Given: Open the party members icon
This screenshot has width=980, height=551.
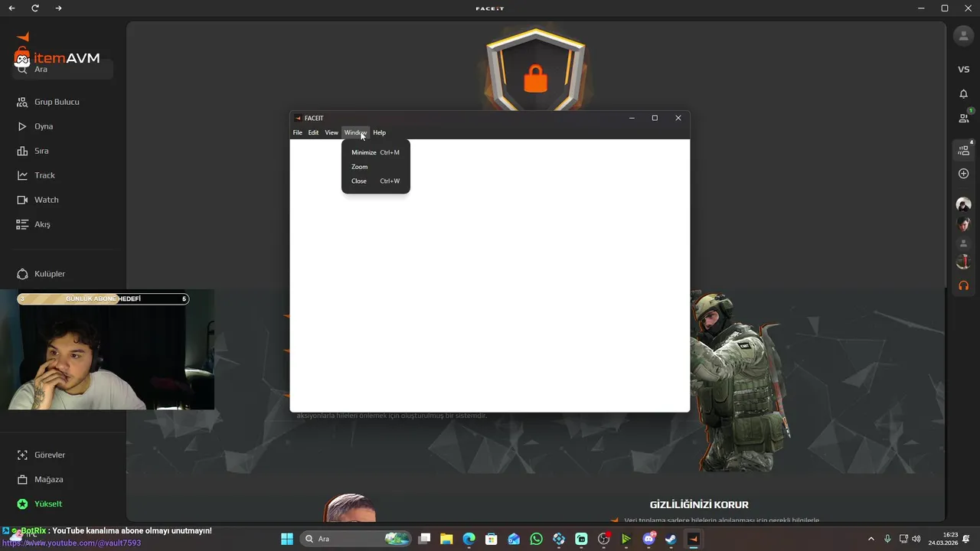Looking at the screenshot, I should pos(964,150).
